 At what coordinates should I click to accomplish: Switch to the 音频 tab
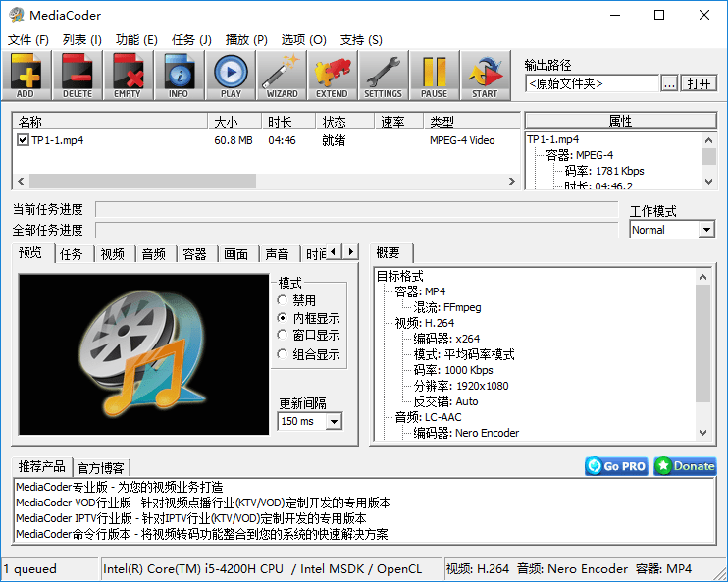tap(153, 254)
